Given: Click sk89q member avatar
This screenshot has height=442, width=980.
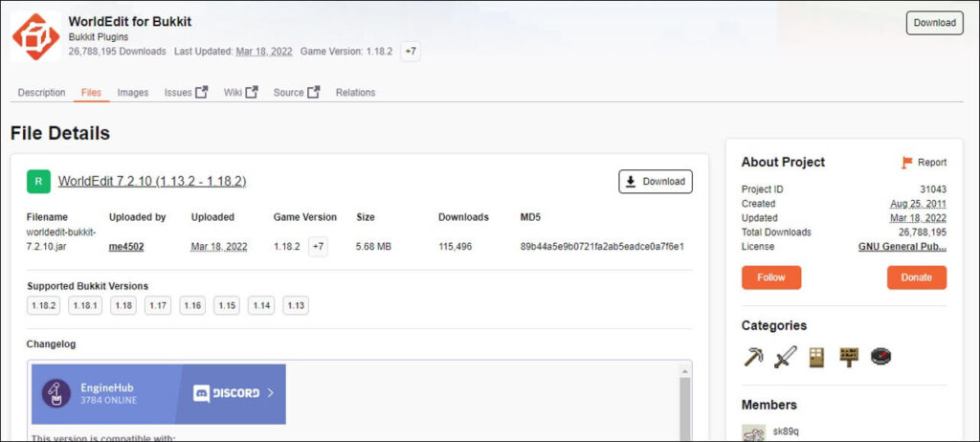Looking at the screenshot, I should pos(753,433).
